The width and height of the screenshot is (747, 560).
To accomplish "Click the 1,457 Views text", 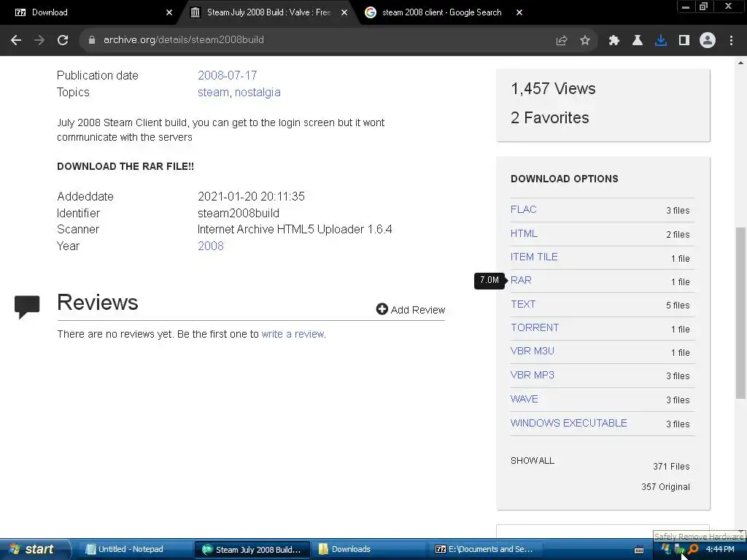I will tap(553, 88).
